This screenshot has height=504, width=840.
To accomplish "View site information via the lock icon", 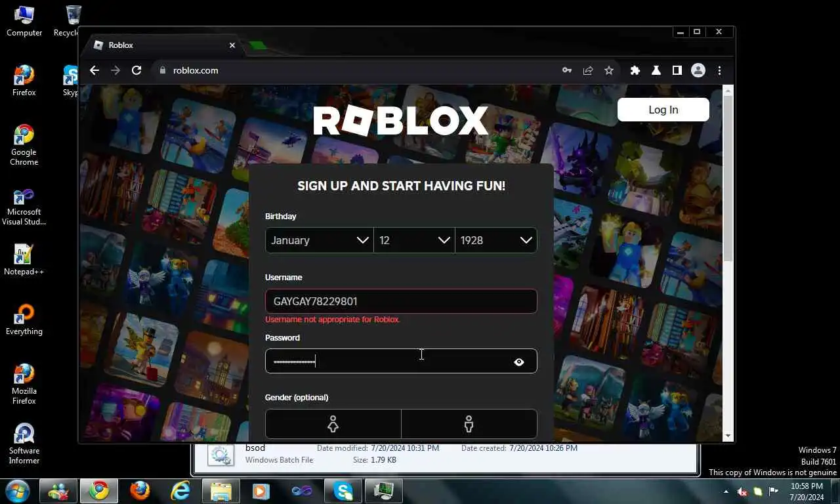I will coord(163,70).
